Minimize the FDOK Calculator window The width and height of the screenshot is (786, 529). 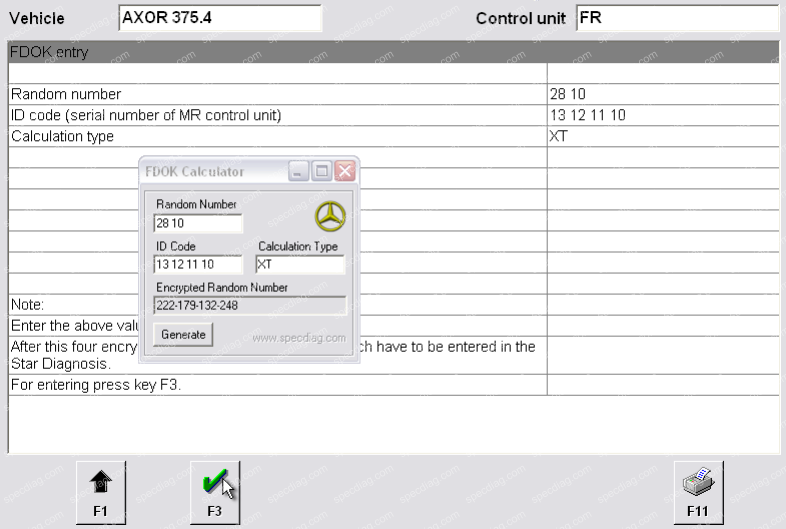coord(299,171)
